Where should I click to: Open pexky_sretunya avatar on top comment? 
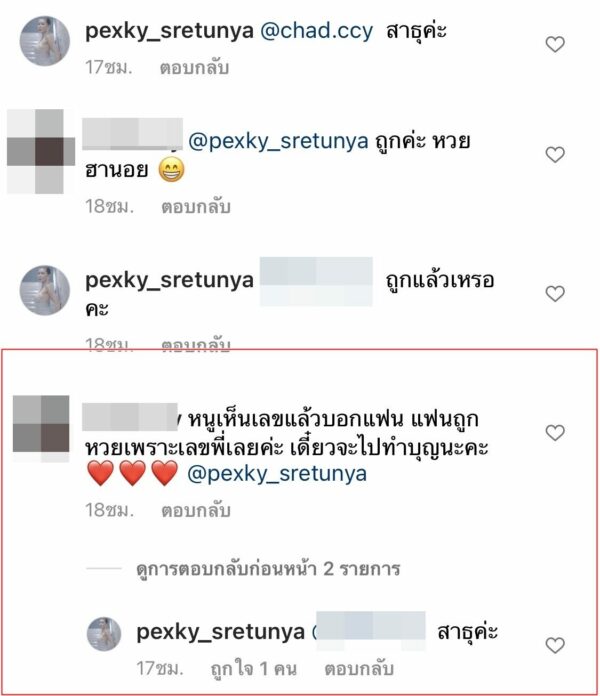click(x=45, y=41)
